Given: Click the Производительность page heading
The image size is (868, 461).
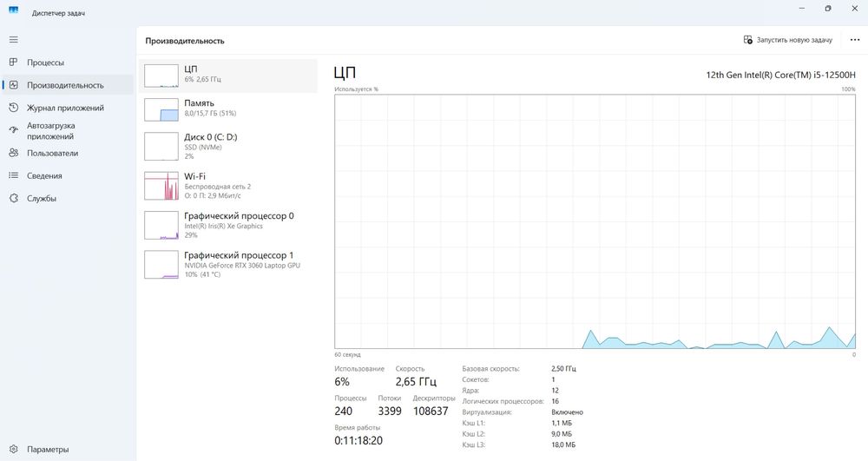Looking at the screenshot, I should tap(185, 41).
